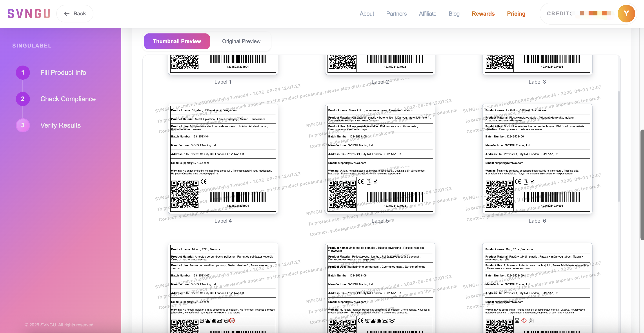Open the Ruj label thumbnail

click(x=537, y=288)
